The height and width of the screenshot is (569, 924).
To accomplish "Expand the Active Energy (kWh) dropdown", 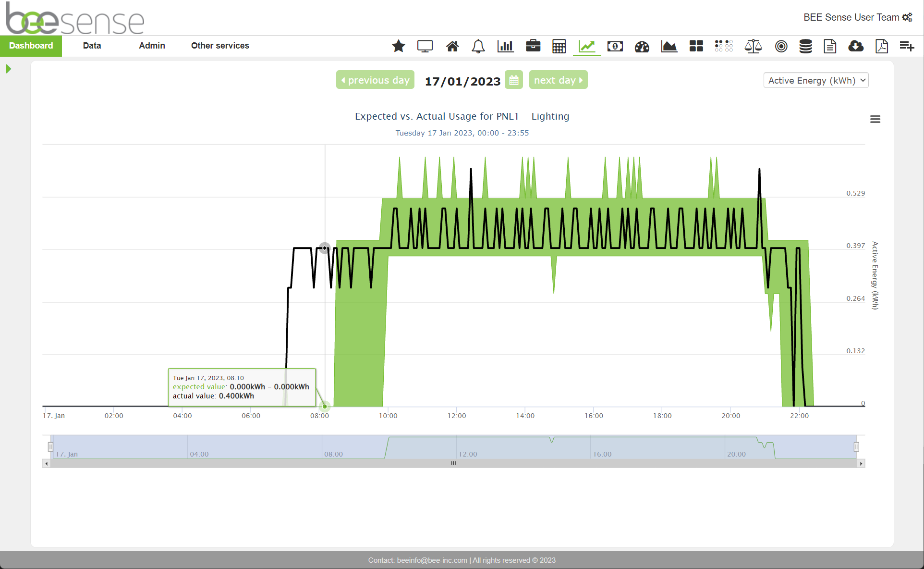I will coord(815,80).
